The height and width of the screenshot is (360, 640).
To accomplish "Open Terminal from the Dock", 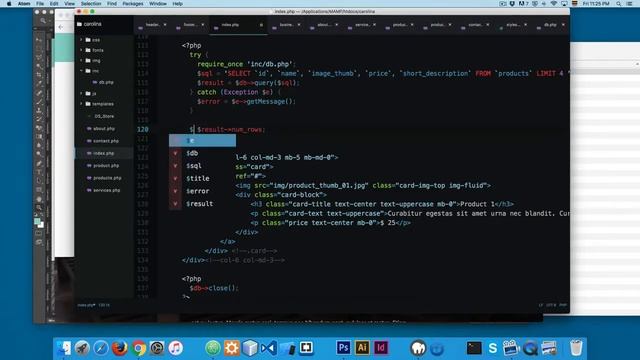I will pyautogui.click(x=474, y=348).
